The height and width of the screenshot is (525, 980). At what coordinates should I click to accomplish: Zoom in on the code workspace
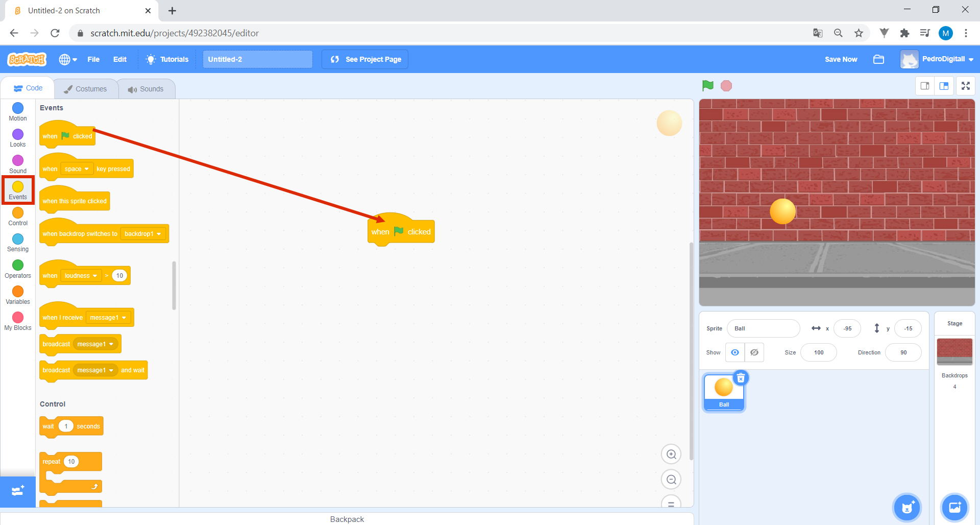point(671,454)
